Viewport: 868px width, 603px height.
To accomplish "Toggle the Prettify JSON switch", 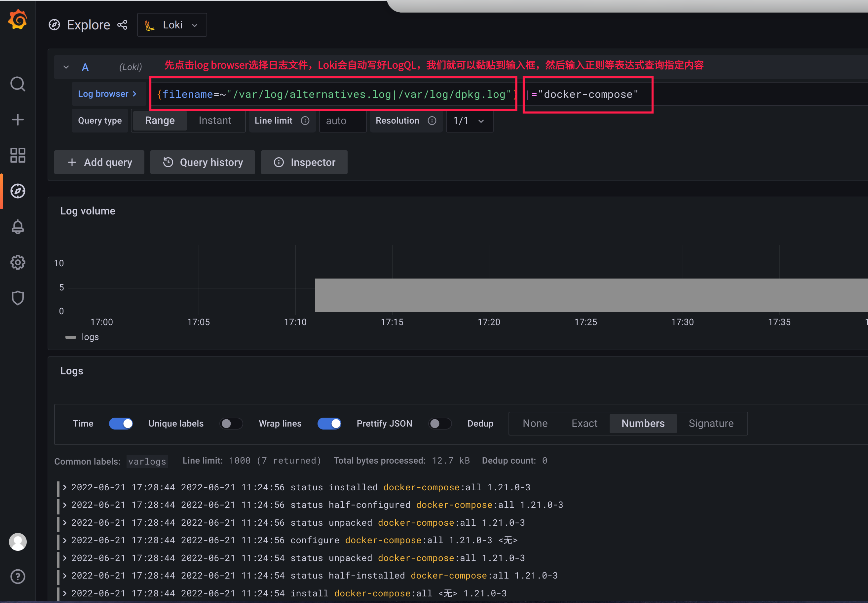I will pos(440,424).
